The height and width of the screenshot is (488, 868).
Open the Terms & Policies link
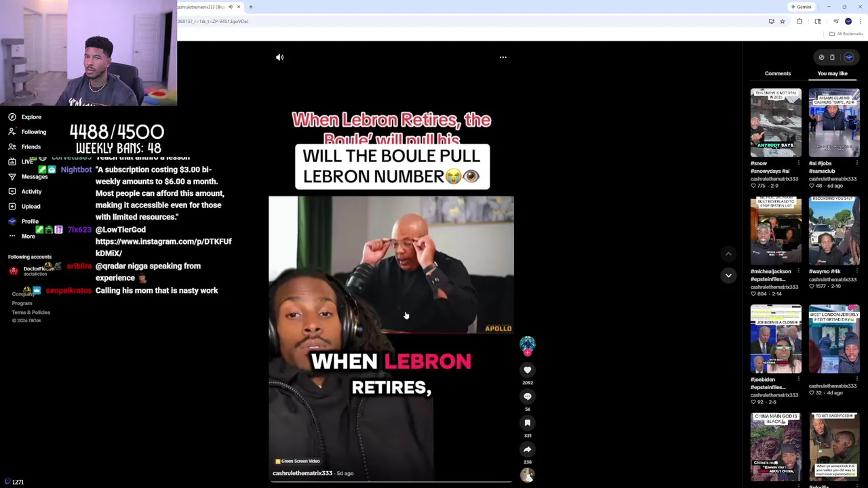tap(31, 312)
